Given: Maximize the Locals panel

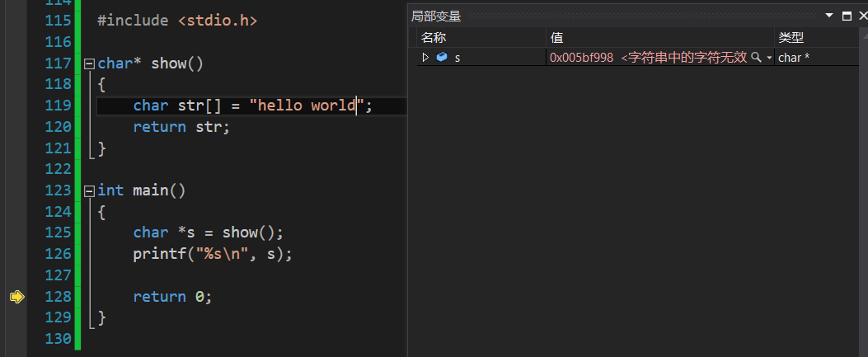Looking at the screenshot, I should click(847, 16).
